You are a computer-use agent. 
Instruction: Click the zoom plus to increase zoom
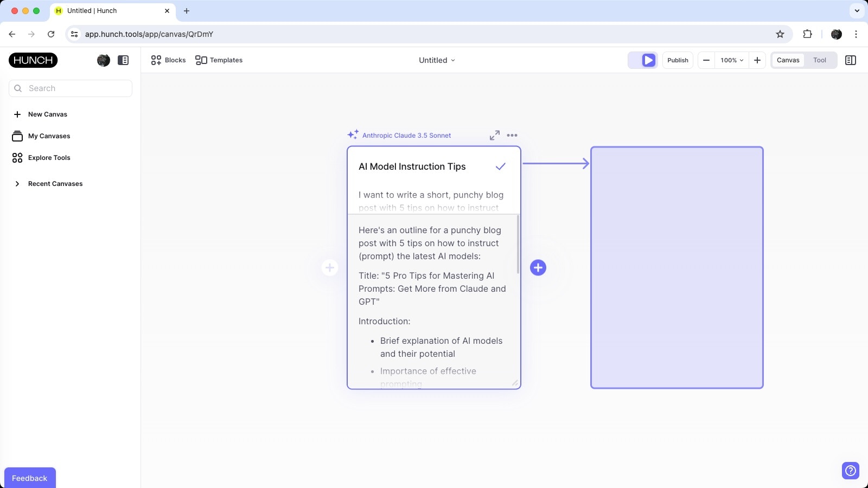[757, 60]
